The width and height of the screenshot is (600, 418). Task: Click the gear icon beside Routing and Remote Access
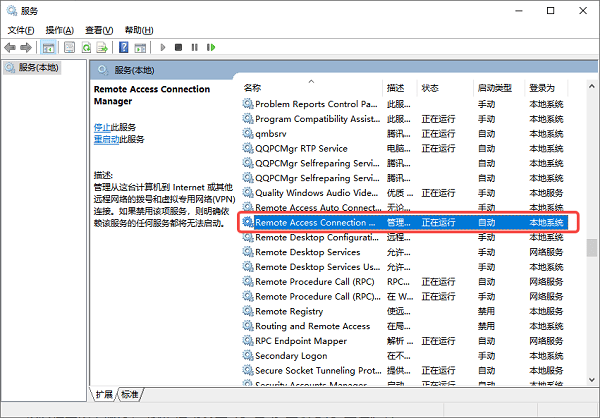(x=248, y=326)
